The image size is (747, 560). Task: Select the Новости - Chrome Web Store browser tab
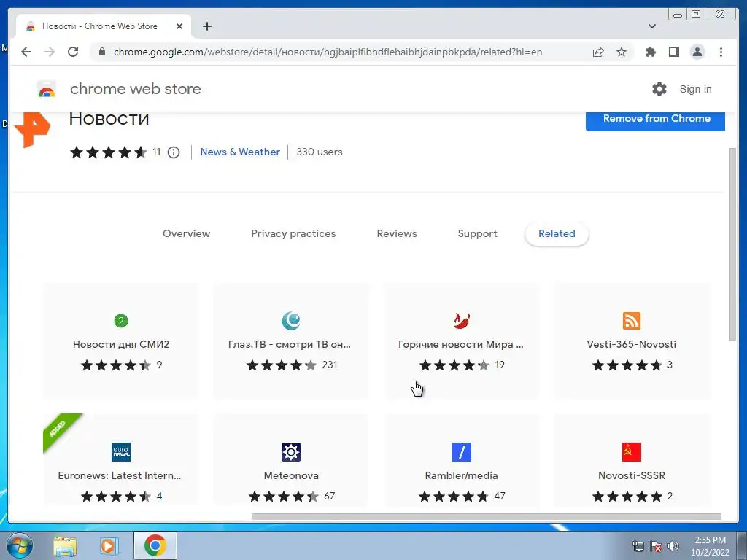104,26
